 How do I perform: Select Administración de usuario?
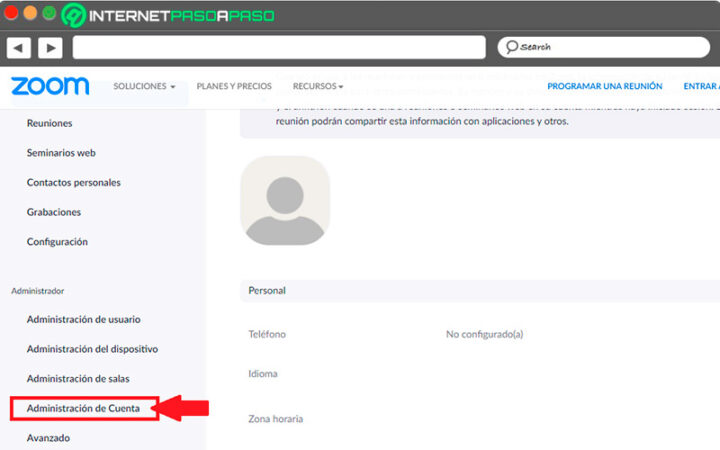tap(84, 319)
